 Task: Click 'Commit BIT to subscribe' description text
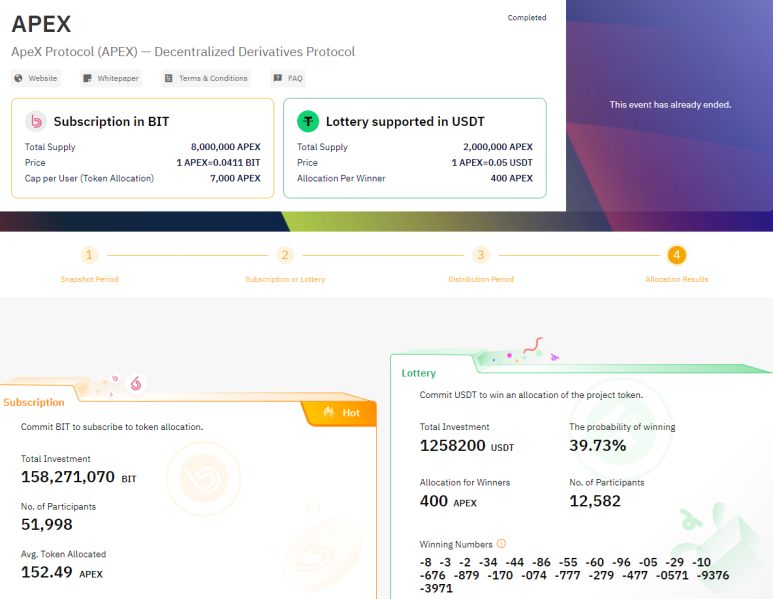click(x=112, y=427)
